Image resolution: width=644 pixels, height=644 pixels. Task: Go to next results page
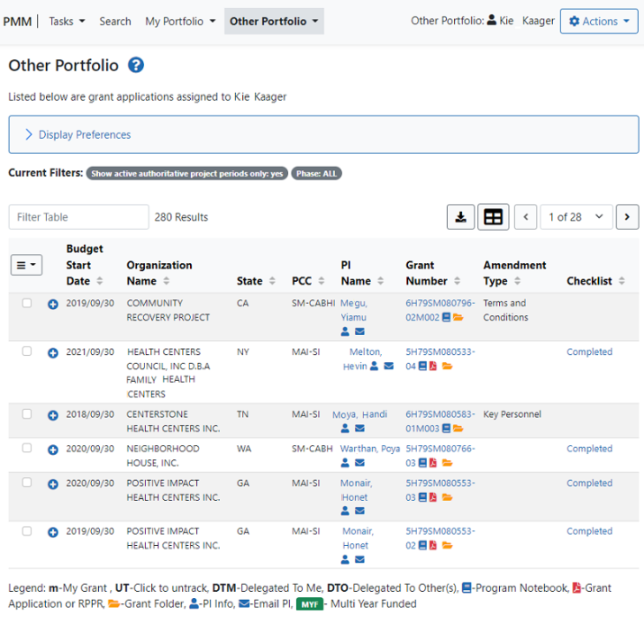(x=627, y=217)
